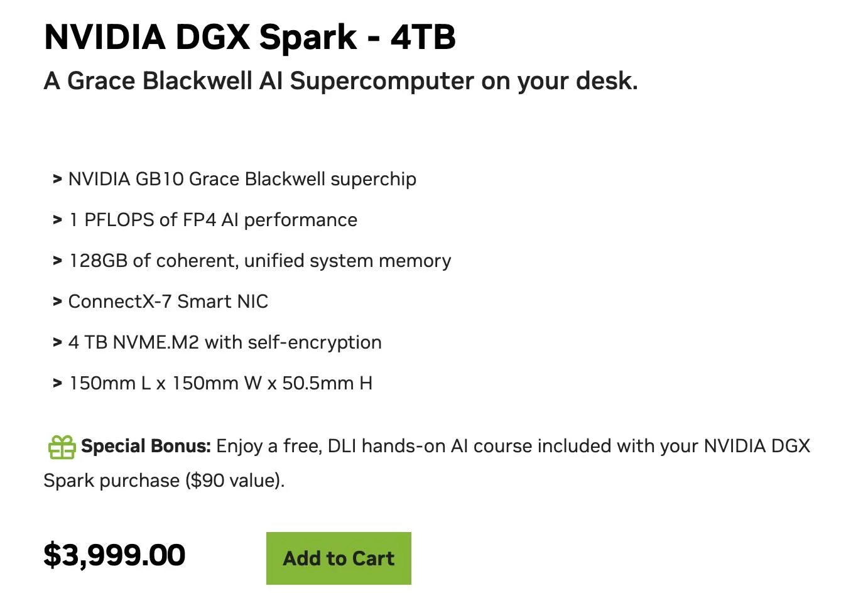
Task: Click the 150mm x 150mm x 50.5mm dimensions text
Action: pos(220,383)
